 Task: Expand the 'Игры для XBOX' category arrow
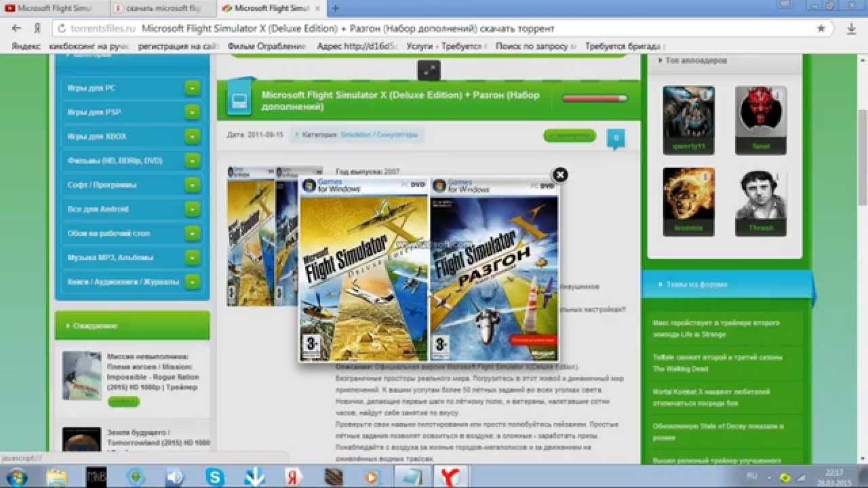click(x=193, y=136)
